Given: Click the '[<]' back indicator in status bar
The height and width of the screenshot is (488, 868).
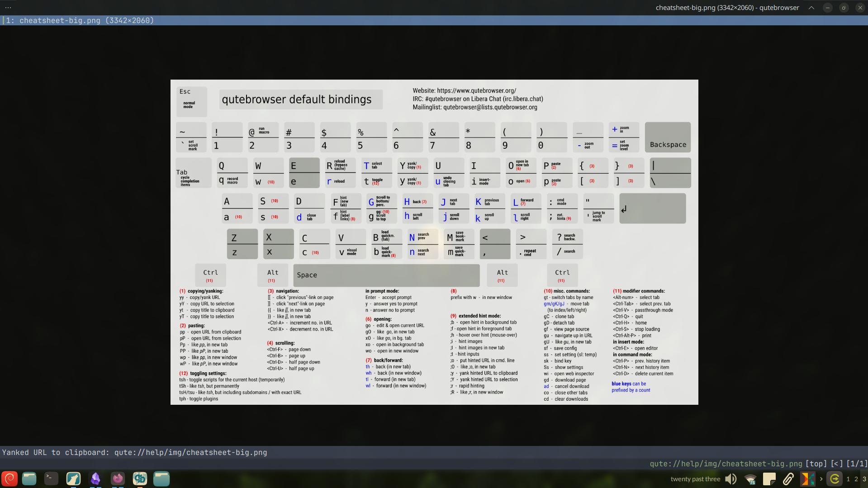Looking at the screenshot, I should tap(837, 464).
